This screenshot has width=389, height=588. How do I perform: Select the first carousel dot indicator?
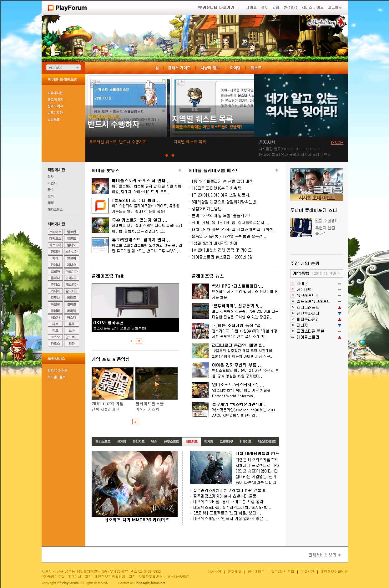[x=167, y=155]
